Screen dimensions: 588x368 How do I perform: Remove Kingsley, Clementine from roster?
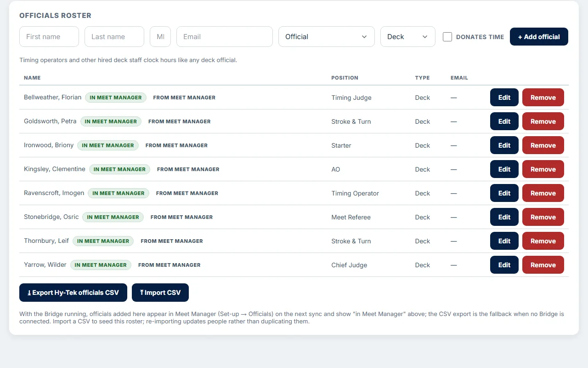[543, 169]
